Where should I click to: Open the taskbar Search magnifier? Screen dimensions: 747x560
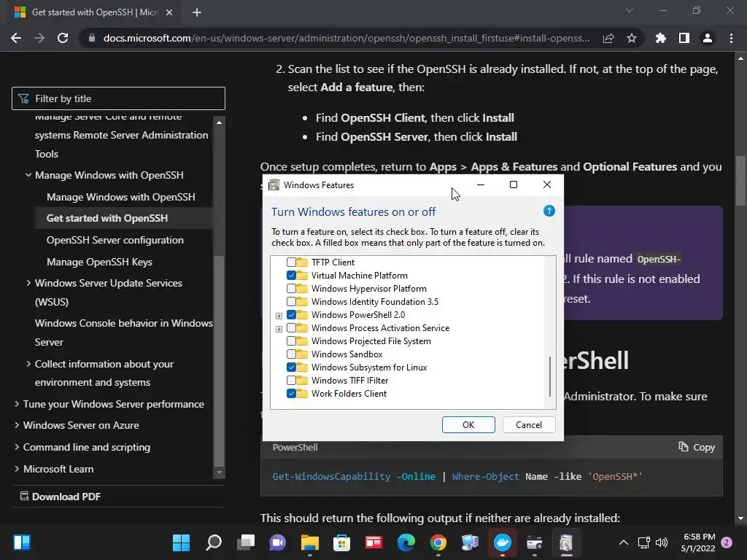214,542
